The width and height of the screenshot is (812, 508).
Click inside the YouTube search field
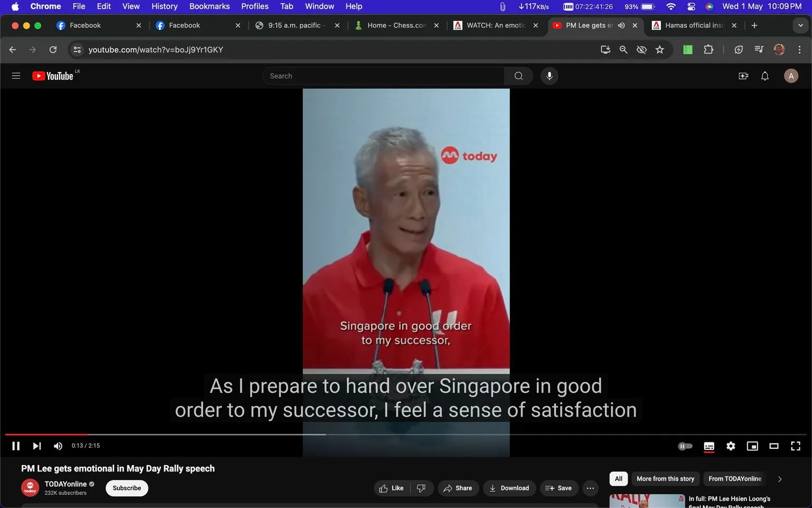point(383,76)
